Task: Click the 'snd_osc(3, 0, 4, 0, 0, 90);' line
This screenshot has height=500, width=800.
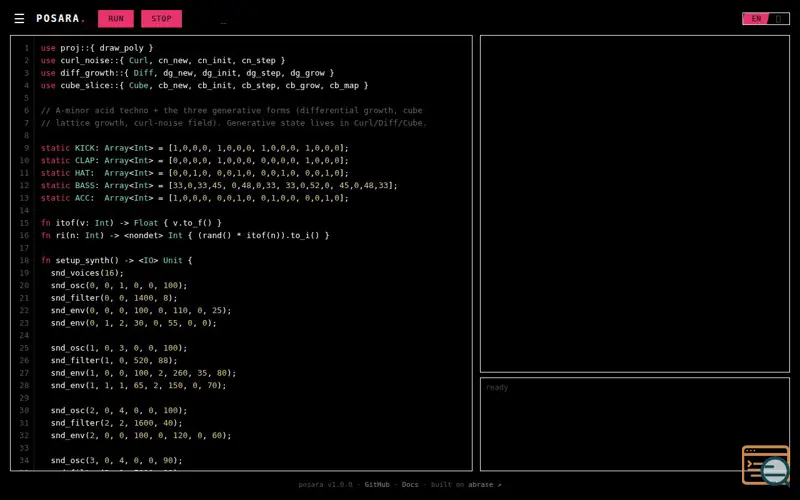Action: (x=116, y=460)
